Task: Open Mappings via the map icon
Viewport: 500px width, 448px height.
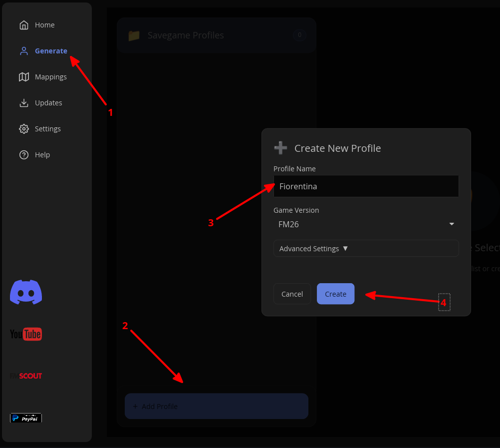Action: coord(23,76)
